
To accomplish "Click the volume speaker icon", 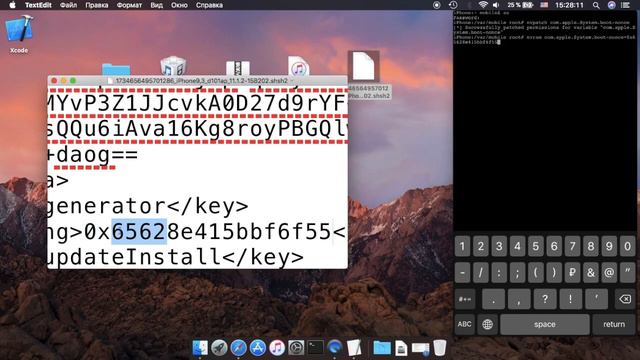I will 496,5.
